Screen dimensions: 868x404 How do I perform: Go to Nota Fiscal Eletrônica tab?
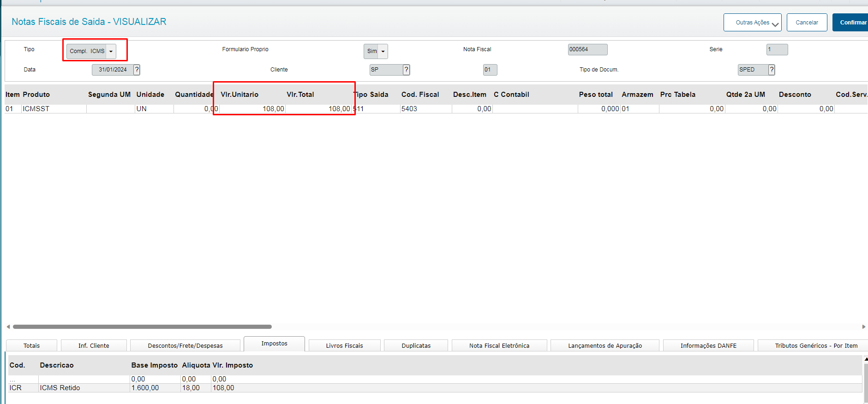[x=499, y=345]
